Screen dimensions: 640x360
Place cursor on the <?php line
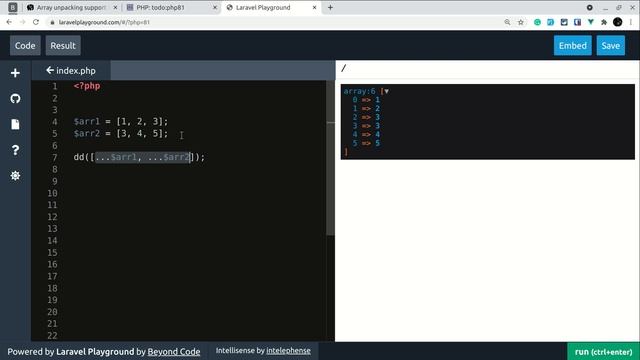pyautogui.click(x=87, y=86)
